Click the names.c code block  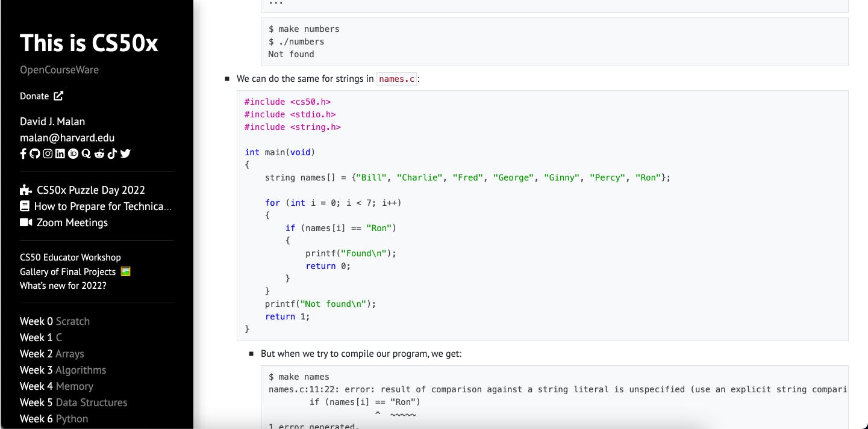point(542,215)
